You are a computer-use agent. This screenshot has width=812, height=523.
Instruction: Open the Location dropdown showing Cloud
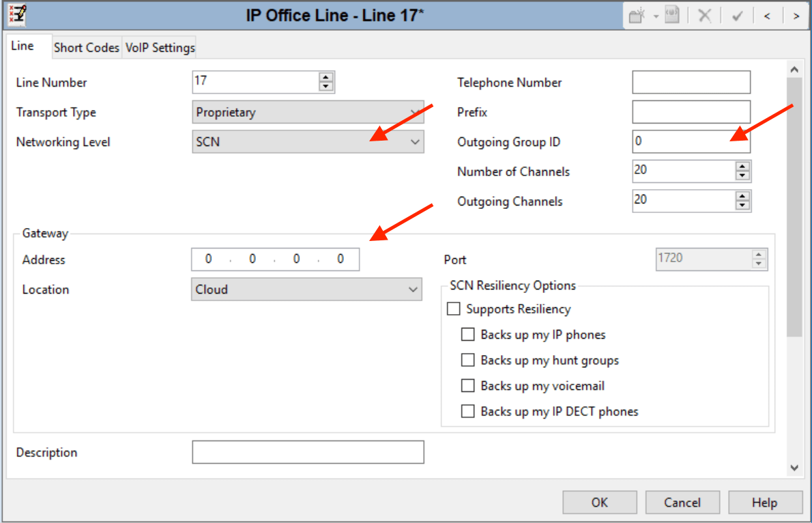click(x=306, y=289)
